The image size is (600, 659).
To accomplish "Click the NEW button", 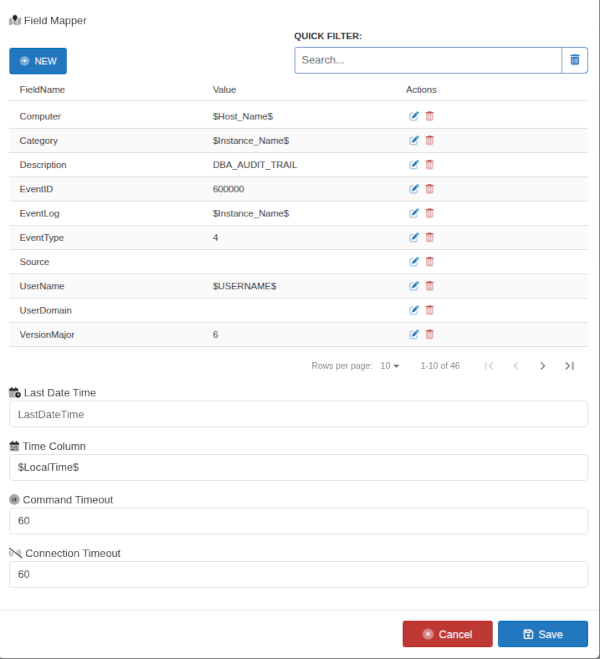I will pos(38,61).
